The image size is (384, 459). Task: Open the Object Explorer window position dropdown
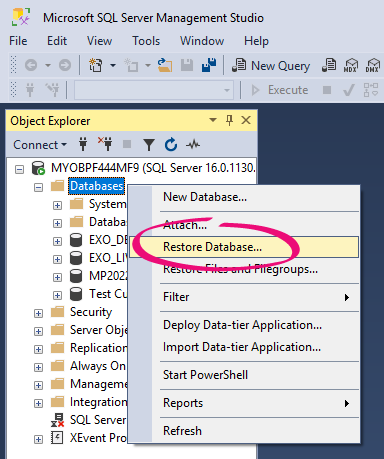tap(213, 120)
